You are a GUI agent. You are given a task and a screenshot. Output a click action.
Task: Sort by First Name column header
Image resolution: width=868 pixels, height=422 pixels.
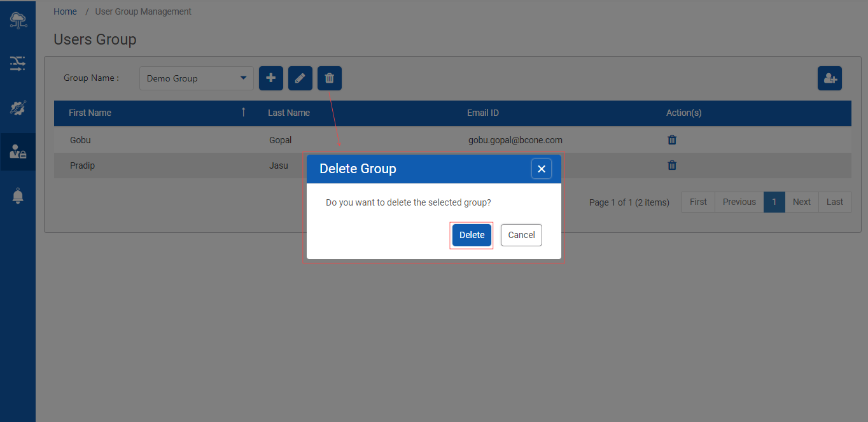point(90,113)
